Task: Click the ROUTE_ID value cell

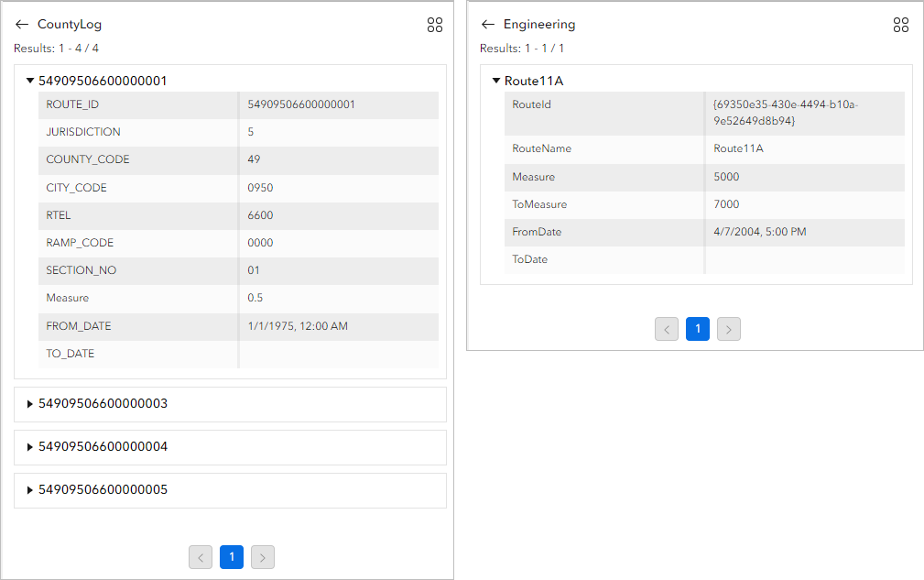Action: click(301, 104)
